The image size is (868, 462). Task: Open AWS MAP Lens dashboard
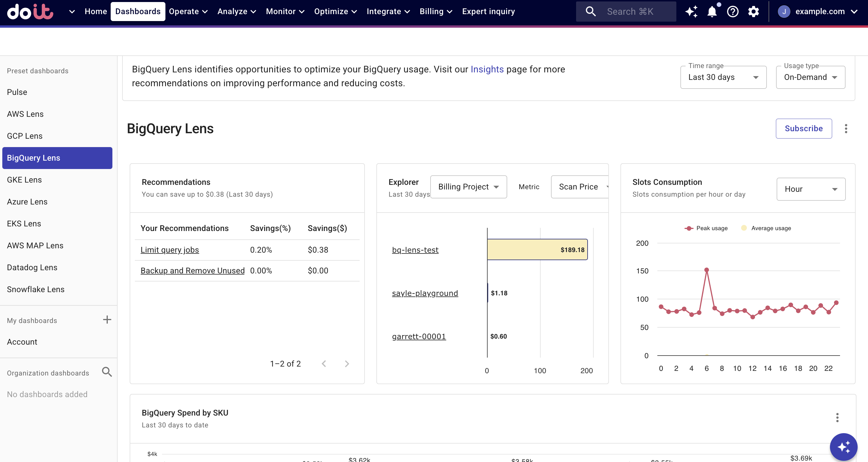click(57, 245)
